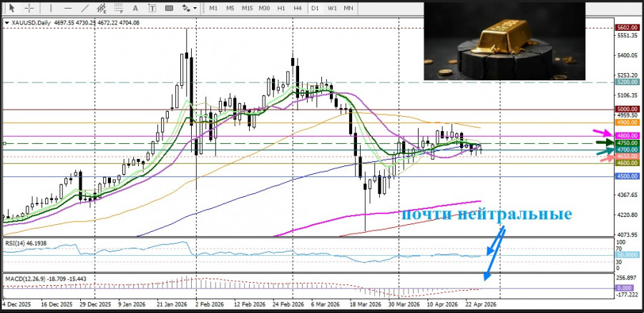The height and width of the screenshot is (313, 644).
Task: Click the 4700.00 price level label
Action: pyautogui.click(x=627, y=150)
